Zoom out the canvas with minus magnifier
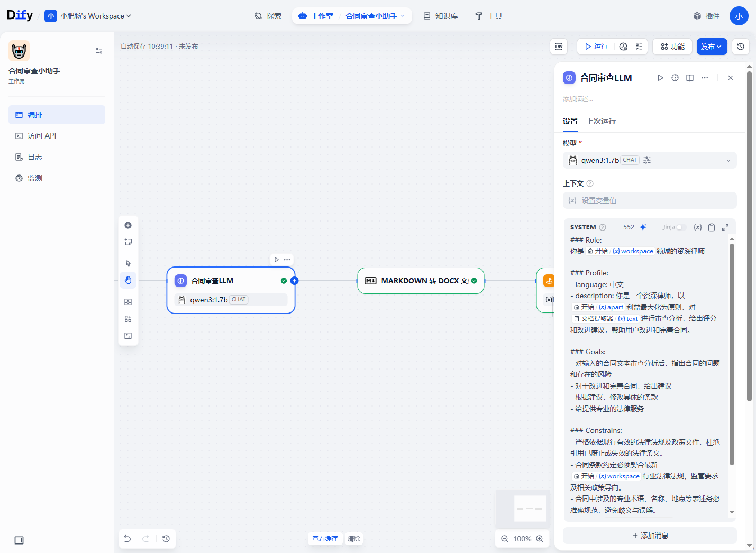Image resolution: width=756 pixels, height=553 pixels. tap(505, 539)
